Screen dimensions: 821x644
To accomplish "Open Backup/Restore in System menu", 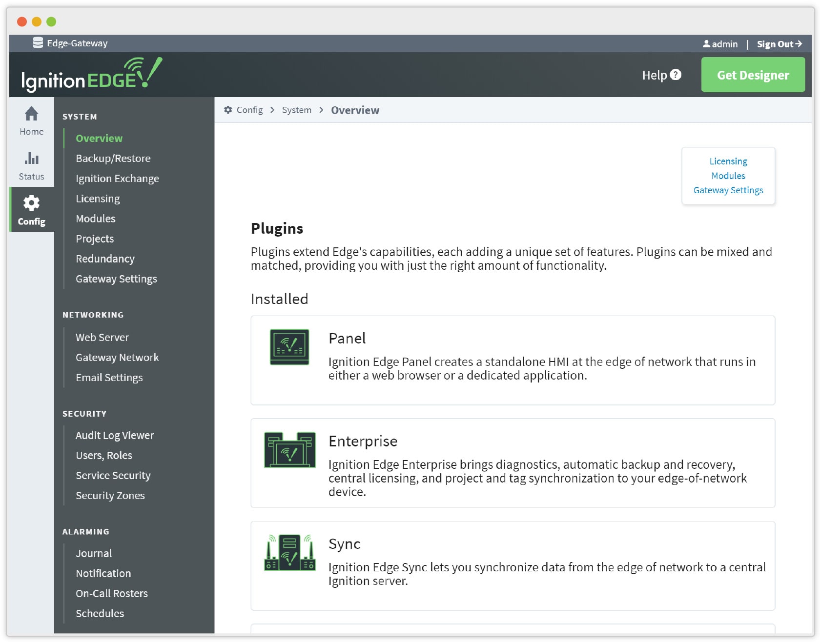I will point(113,159).
